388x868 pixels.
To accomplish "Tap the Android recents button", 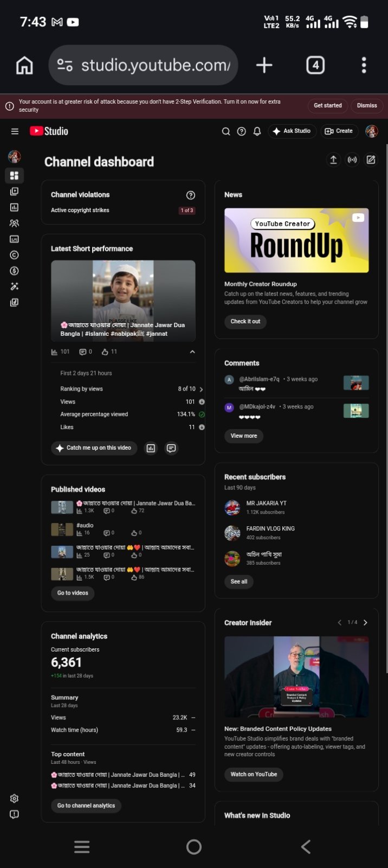I will coord(82,847).
